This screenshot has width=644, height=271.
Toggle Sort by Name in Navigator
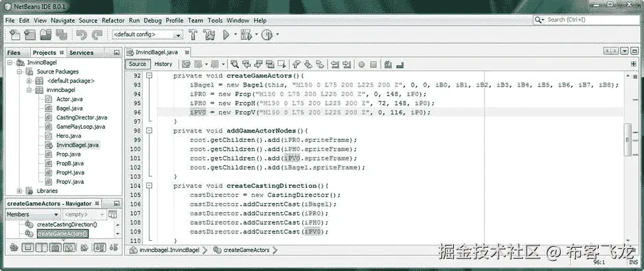tap(100, 248)
